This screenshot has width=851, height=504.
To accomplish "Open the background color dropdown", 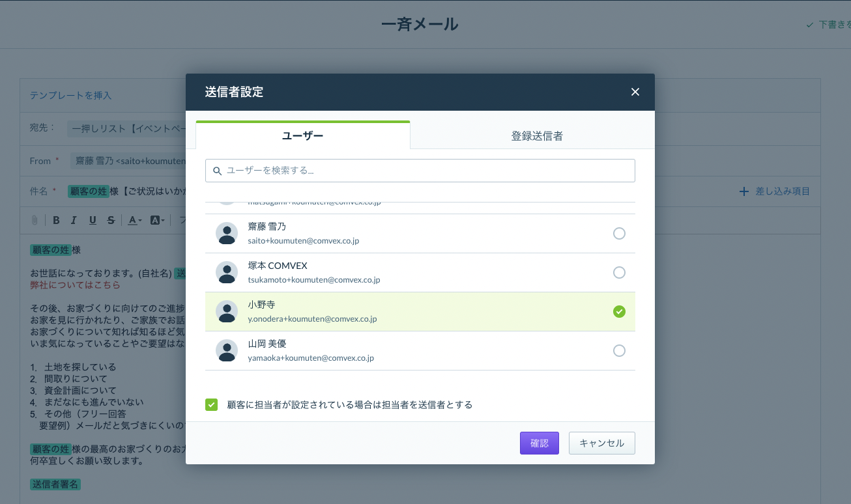I will 158,220.
